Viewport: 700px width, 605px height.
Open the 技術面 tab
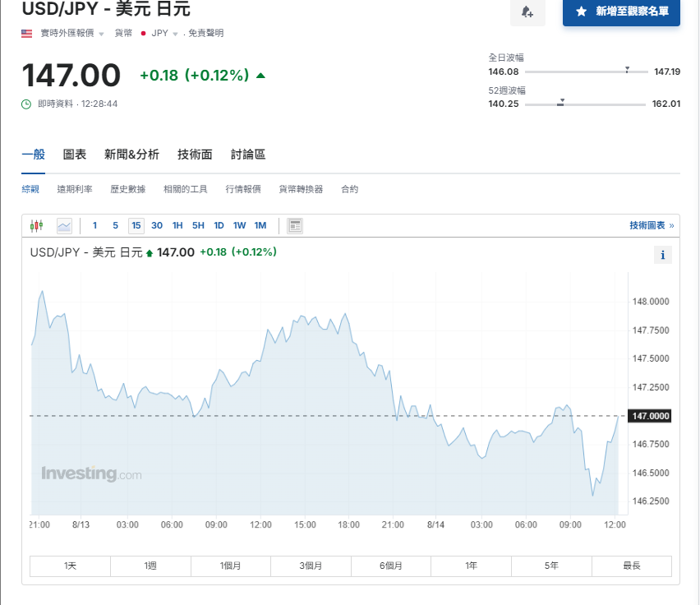(195, 155)
